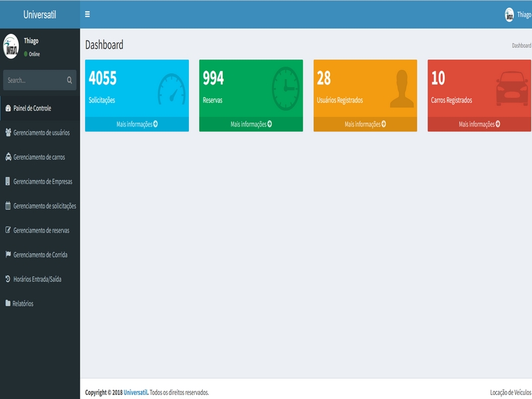
Task: Open Gerenciamento de solicitações page
Action: (x=45, y=206)
